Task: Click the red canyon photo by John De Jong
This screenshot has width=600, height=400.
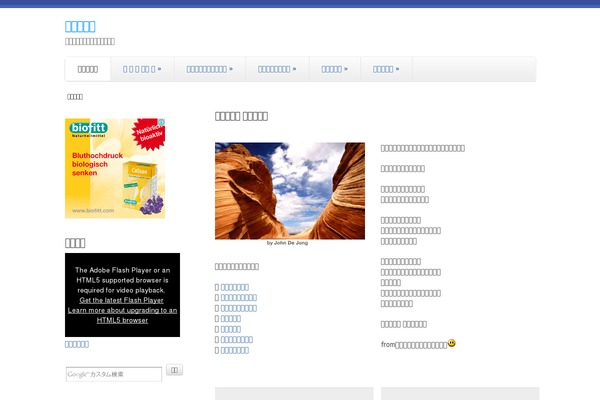Action: pos(290,191)
